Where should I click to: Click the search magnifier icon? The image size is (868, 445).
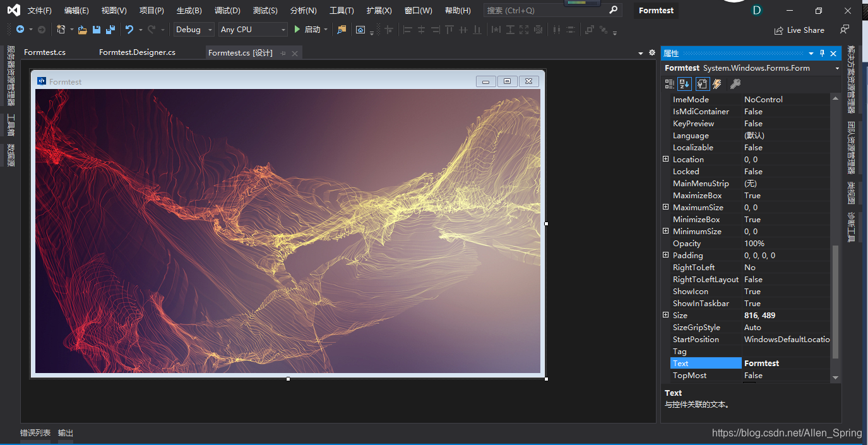[x=614, y=10]
